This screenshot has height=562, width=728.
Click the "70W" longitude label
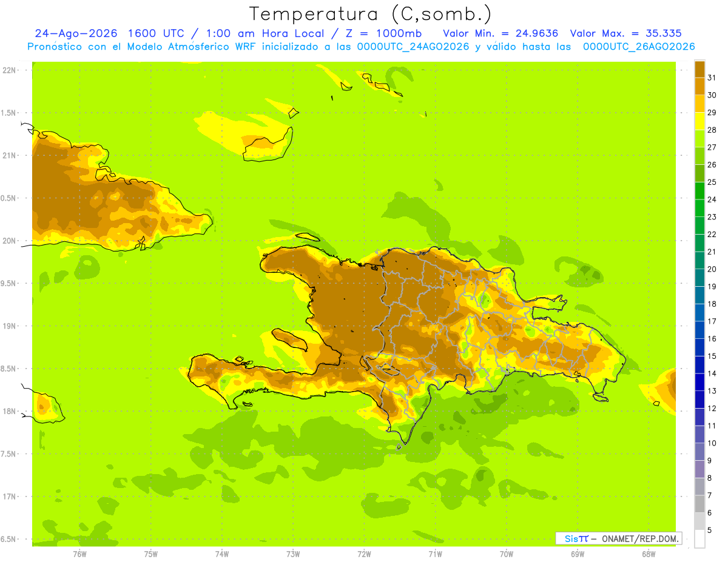[507, 554]
